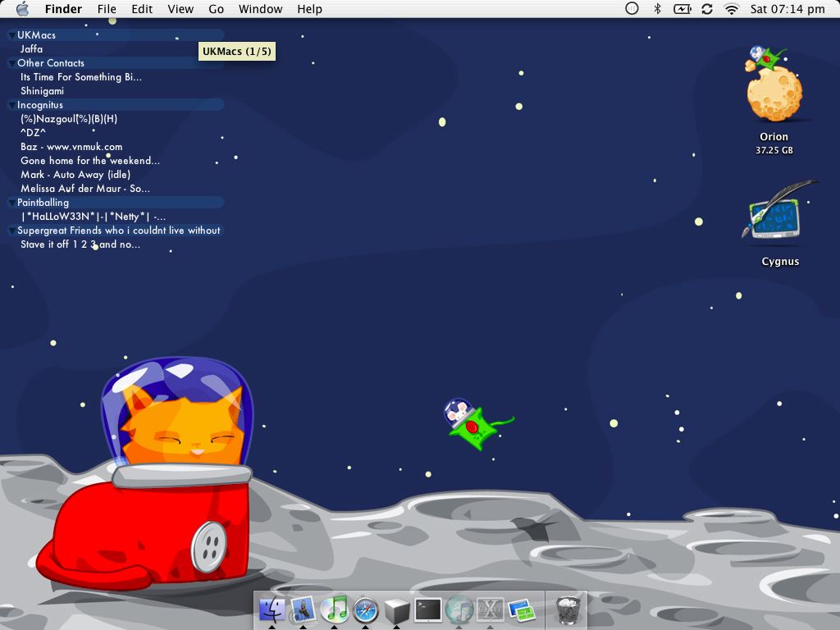Image resolution: width=840 pixels, height=630 pixels.
Task: Open the Edit menu
Action: pos(142,8)
